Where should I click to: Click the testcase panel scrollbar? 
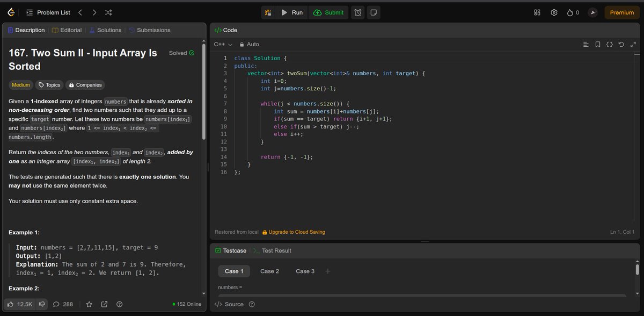click(637, 269)
